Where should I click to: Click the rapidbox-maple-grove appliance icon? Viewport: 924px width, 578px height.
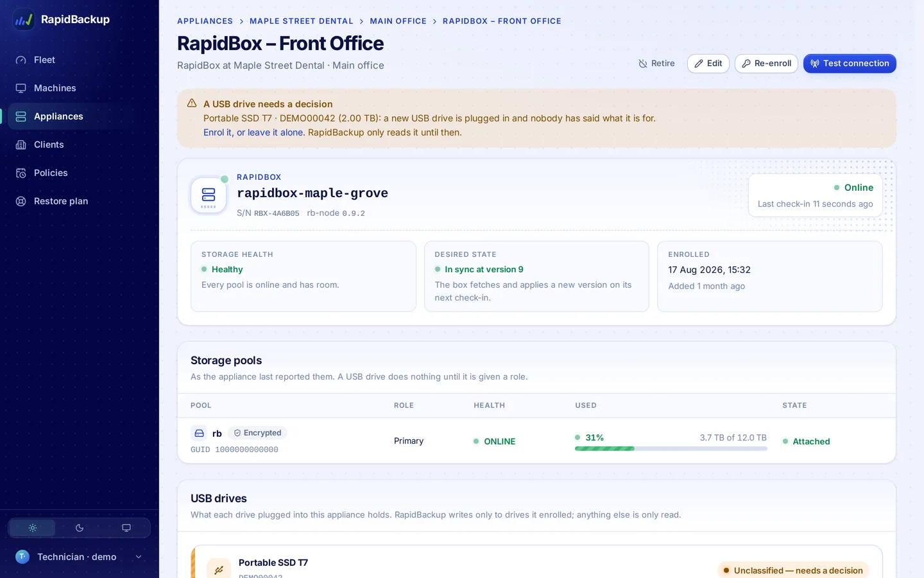209,195
